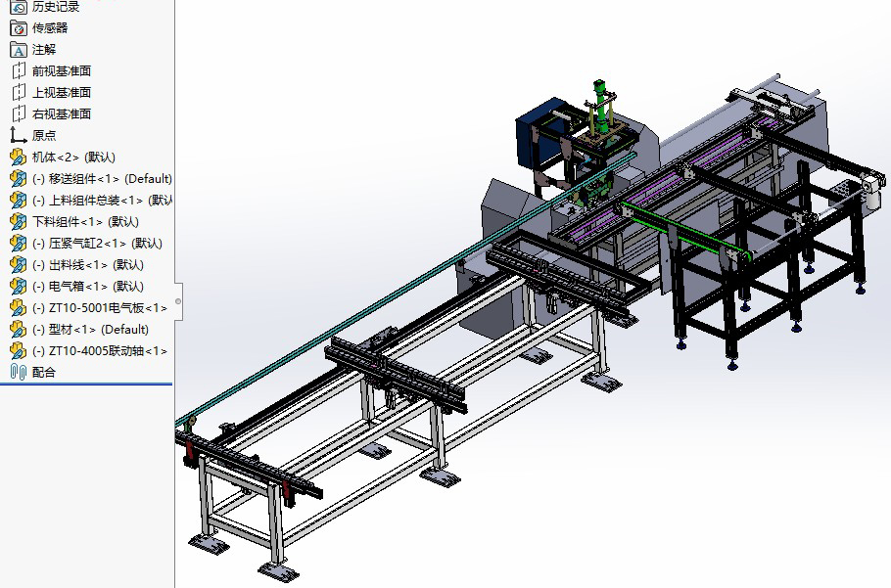Select the 右视基准面 plane icon

pyautogui.click(x=19, y=114)
